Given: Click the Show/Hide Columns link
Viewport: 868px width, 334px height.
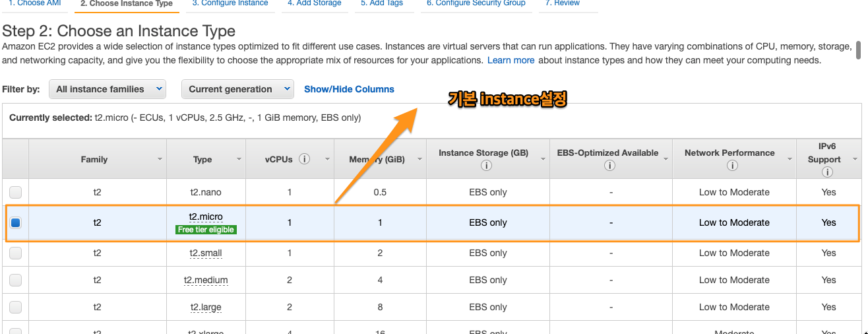Looking at the screenshot, I should point(349,89).
